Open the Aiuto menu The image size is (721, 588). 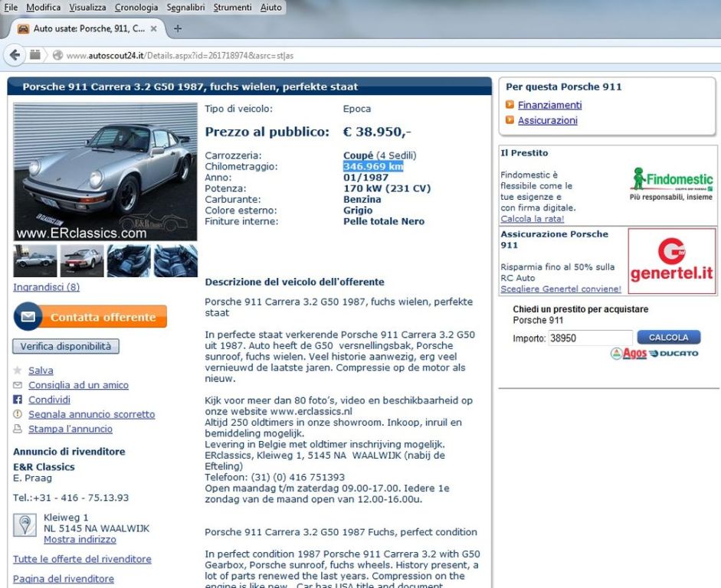coord(270,8)
